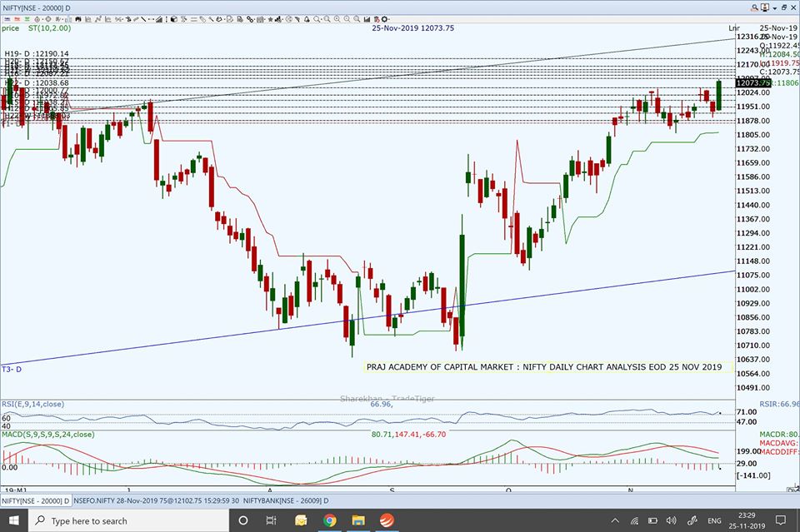Click the star favorites toolbar icon
The width and height of the screenshot is (800, 532).
coord(270,19)
